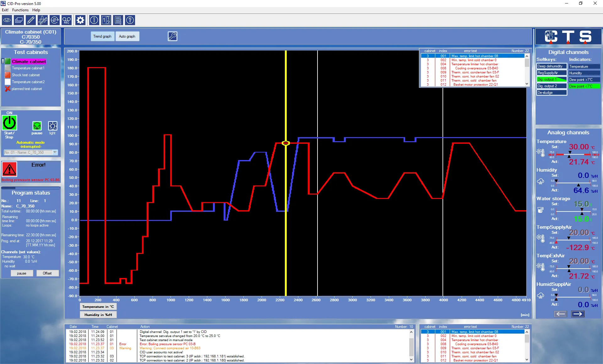This screenshot has height=364, width=603.
Task: Click the pause button in Program status
Action: point(22,273)
